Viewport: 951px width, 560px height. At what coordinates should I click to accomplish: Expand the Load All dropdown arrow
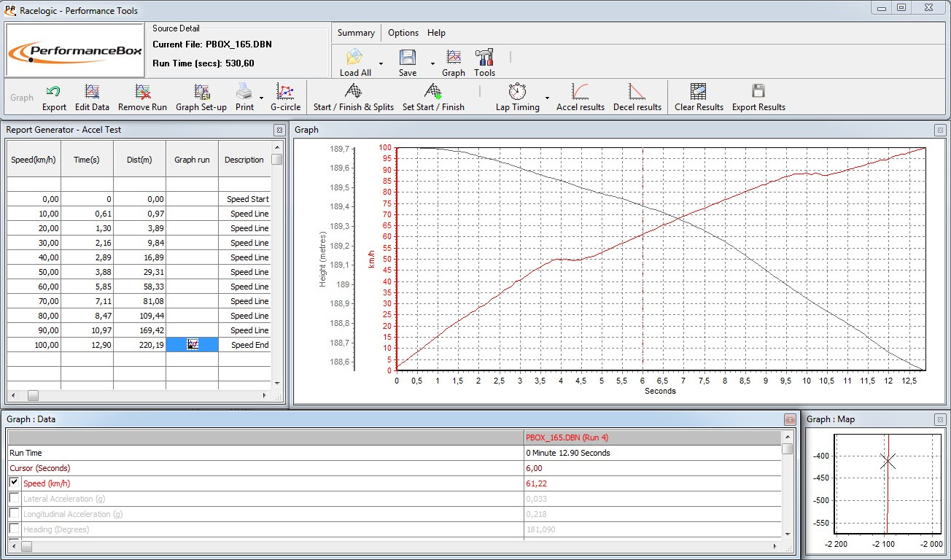coord(381,64)
